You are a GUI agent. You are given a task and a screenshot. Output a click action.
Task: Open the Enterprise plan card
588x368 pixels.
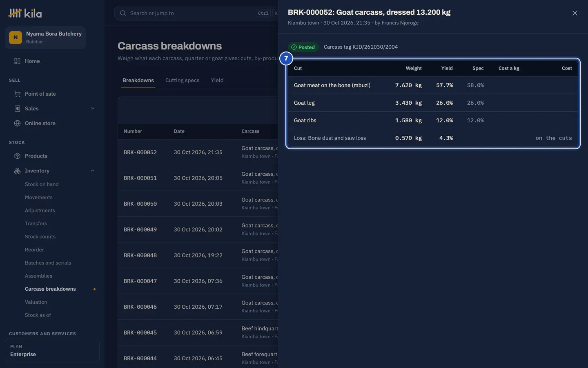[x=52, y=350]
